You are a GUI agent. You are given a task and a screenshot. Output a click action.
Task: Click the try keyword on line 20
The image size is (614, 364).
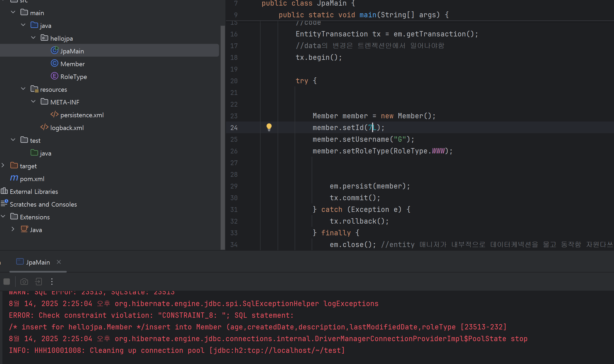(x=302, y=81)
